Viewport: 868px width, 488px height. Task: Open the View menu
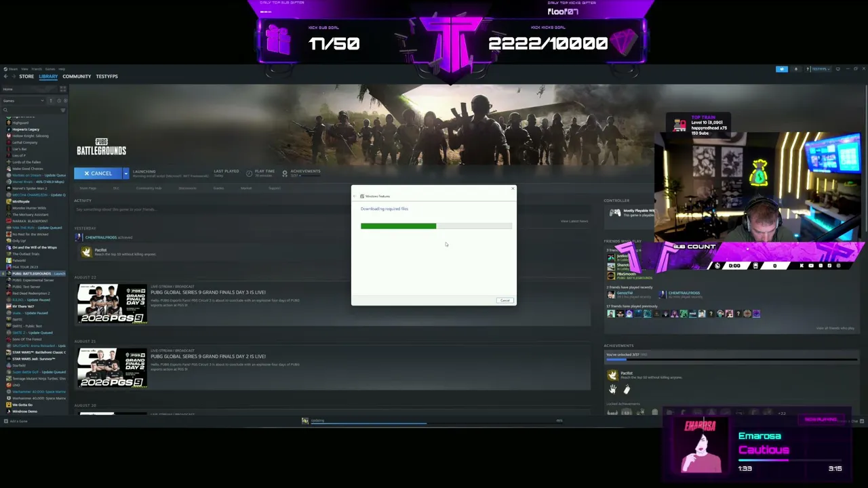click(24, 69)
